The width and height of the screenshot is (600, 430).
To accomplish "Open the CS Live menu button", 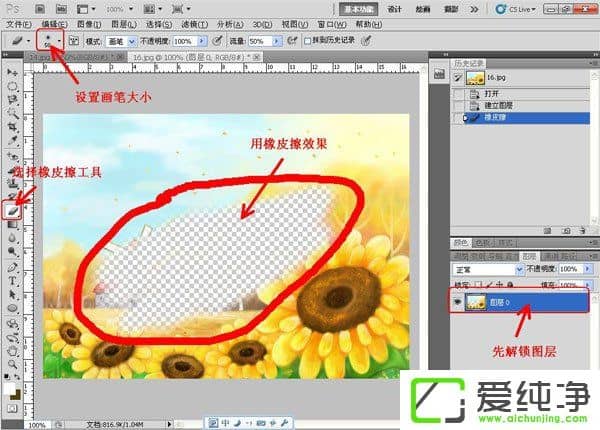I will coord(517,9).
